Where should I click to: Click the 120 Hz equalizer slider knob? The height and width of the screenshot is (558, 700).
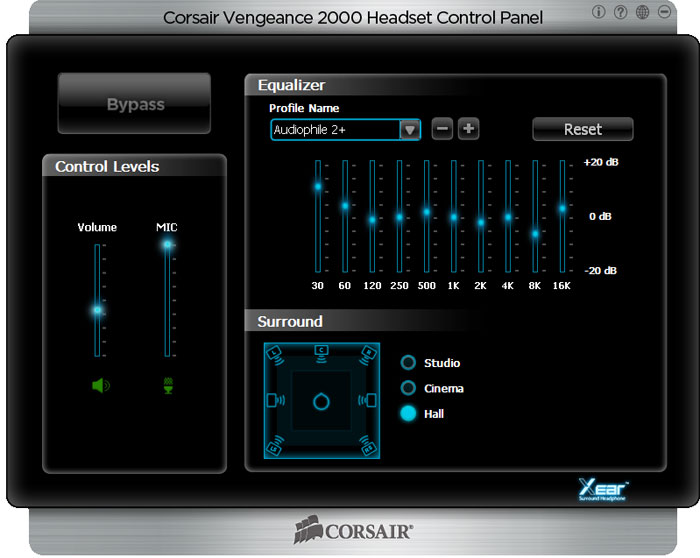(372, 220)
